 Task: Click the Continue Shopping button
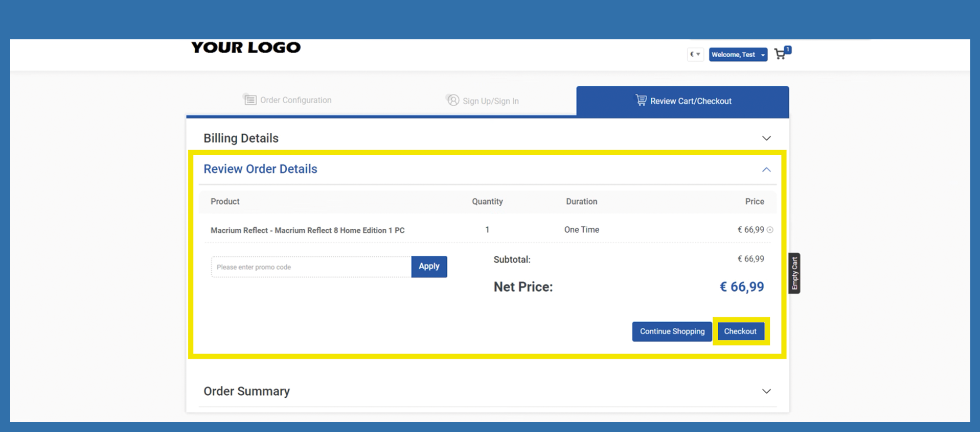672,331
